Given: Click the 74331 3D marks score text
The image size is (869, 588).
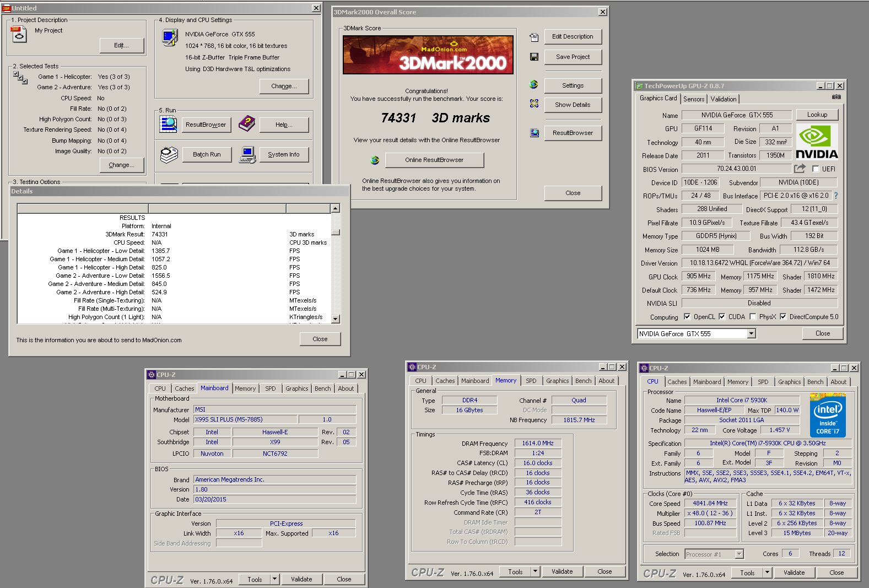Looking at the screenshot, I should (435, 118).
